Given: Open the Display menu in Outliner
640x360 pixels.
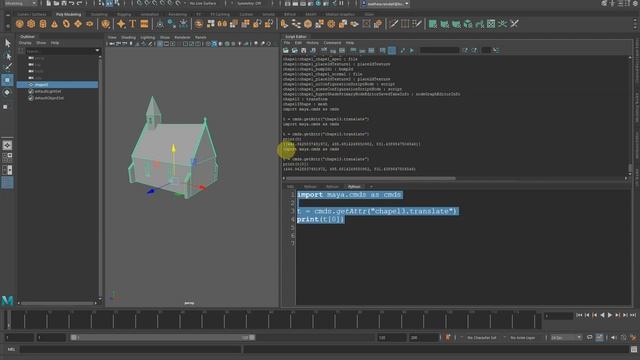Looking at the screenshot, I should pos(25,42).
